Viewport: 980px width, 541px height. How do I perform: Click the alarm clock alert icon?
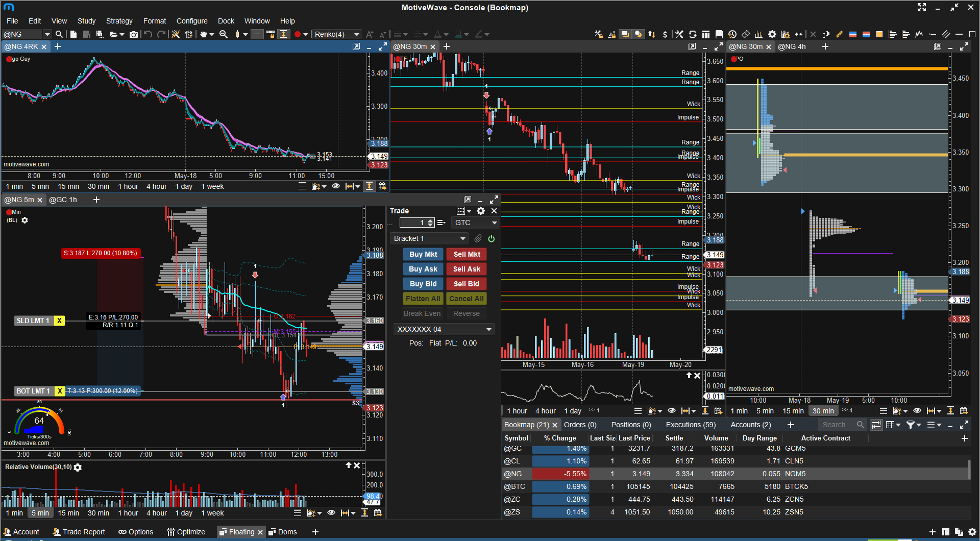[x=189, y=34]
